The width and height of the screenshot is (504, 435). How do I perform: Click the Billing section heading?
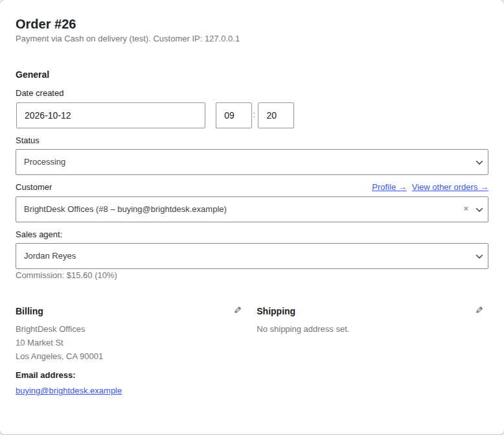click(29, 311)
